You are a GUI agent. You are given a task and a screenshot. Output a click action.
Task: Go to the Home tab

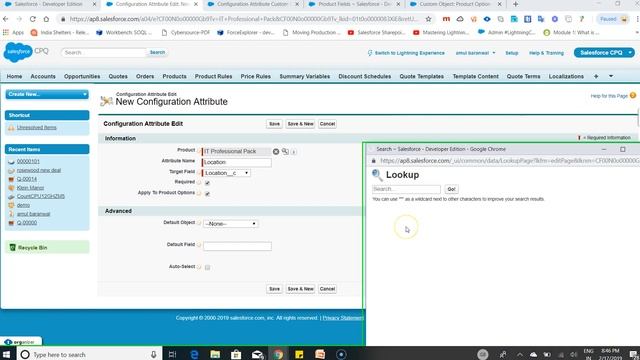[14, 76]
